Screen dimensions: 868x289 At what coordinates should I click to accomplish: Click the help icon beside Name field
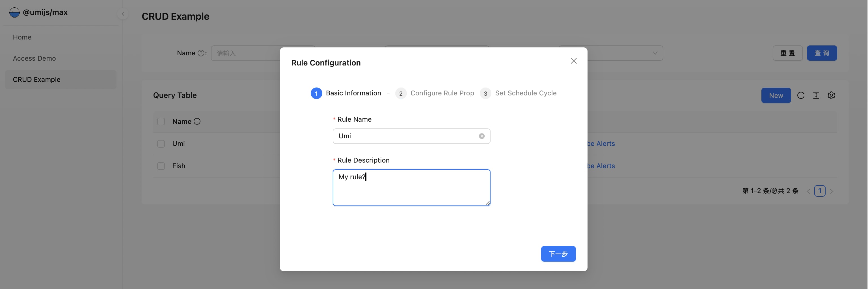click(201, 53)
